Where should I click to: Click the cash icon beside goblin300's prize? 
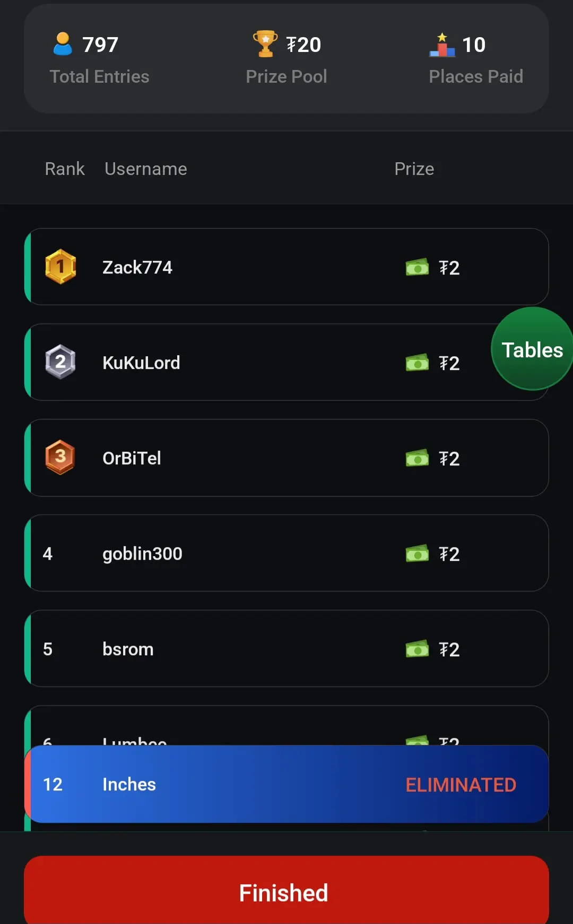coord(417,553)
